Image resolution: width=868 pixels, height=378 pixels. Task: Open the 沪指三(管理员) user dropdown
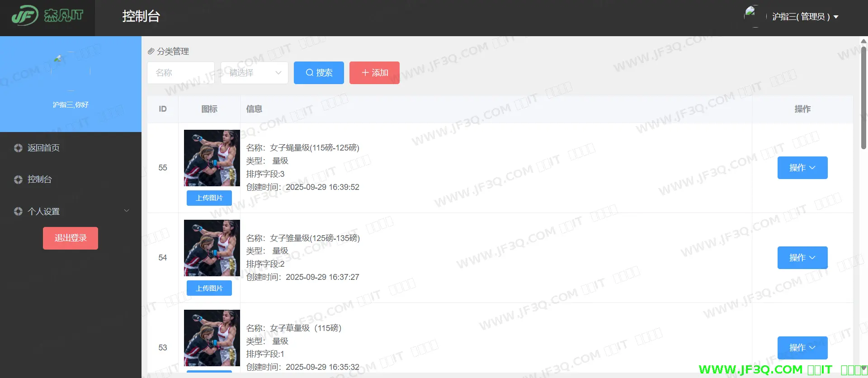tap(805, 17)
